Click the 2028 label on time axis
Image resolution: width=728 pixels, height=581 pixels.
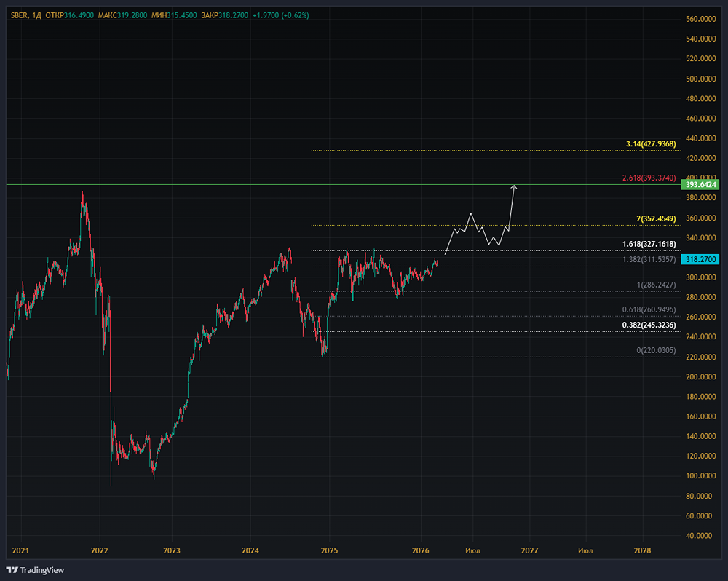pos(642,550)
